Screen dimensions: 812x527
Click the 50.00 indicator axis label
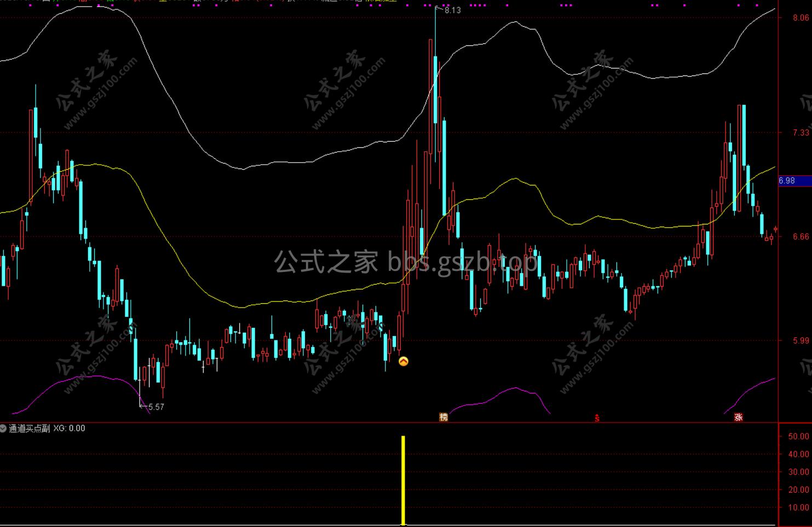tap(798, 436)
